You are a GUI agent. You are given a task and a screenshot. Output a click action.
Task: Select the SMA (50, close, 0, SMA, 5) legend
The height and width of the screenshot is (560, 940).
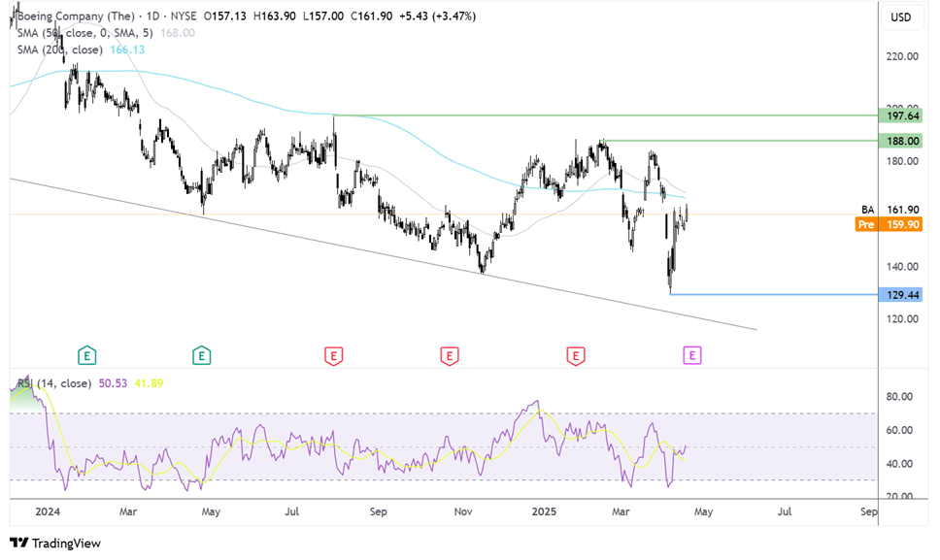[x=84, y=33]
